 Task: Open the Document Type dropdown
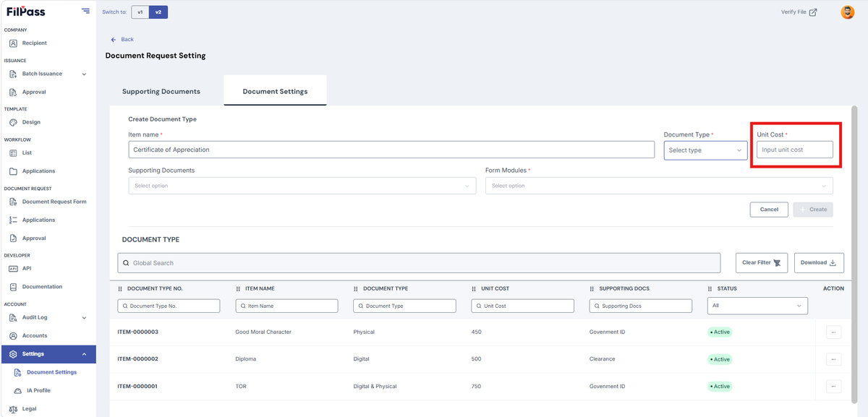click(705, 150)
